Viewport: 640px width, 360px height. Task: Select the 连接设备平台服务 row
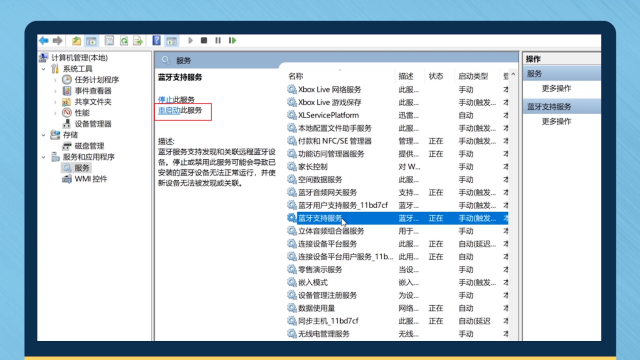coord(397,244)
